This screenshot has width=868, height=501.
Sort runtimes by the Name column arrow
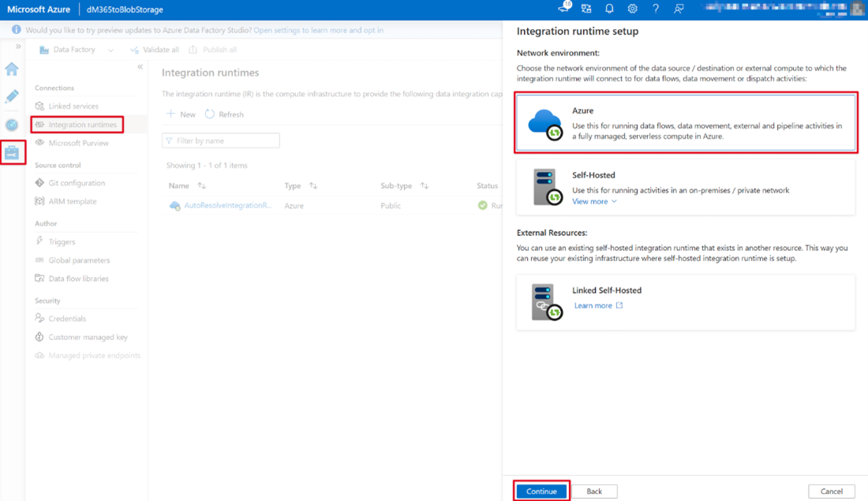pos(202,185)
